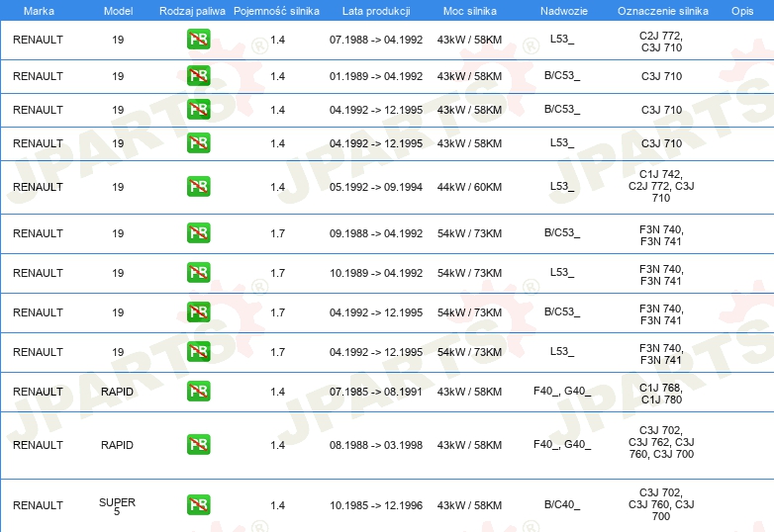
Task: Click RENAULT make in SUPER 5 row
Action: coord(38,506)
